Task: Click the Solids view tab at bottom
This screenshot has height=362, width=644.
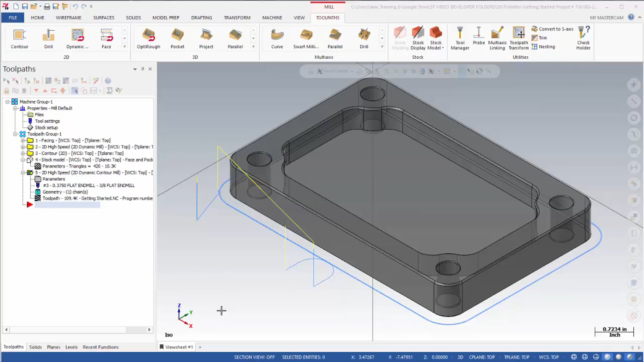Action: pyautogui.click(x=35, y=347)
